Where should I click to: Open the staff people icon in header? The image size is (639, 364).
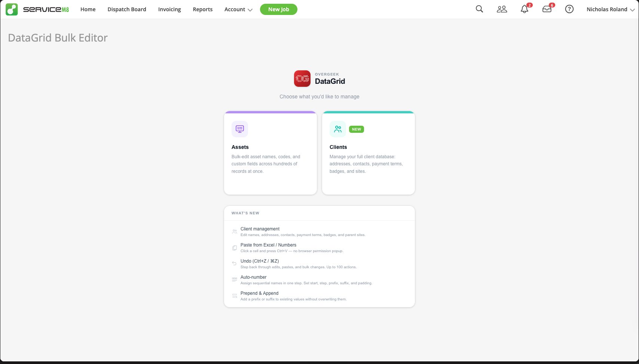point(502,9)
